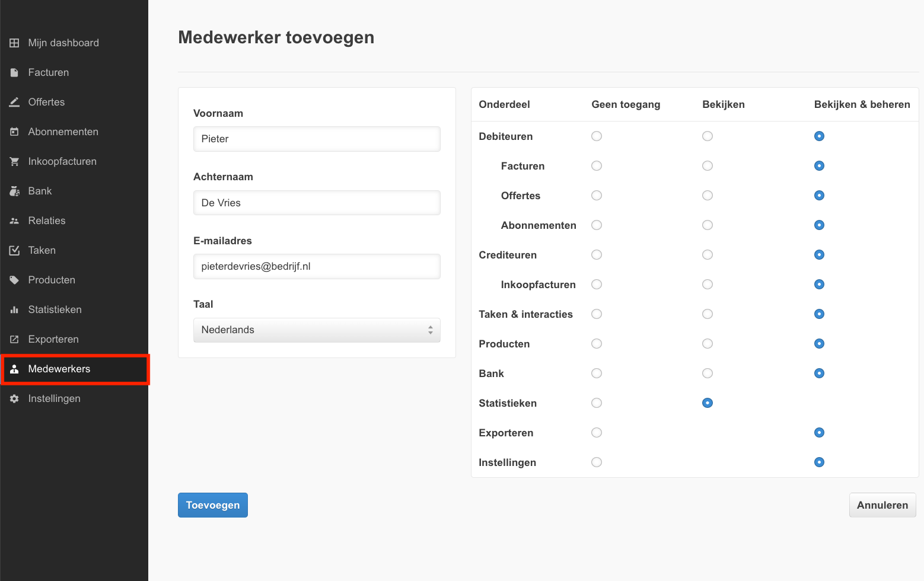Select the Facturen document icon
The image size is (924, 581).
(14, 72)
